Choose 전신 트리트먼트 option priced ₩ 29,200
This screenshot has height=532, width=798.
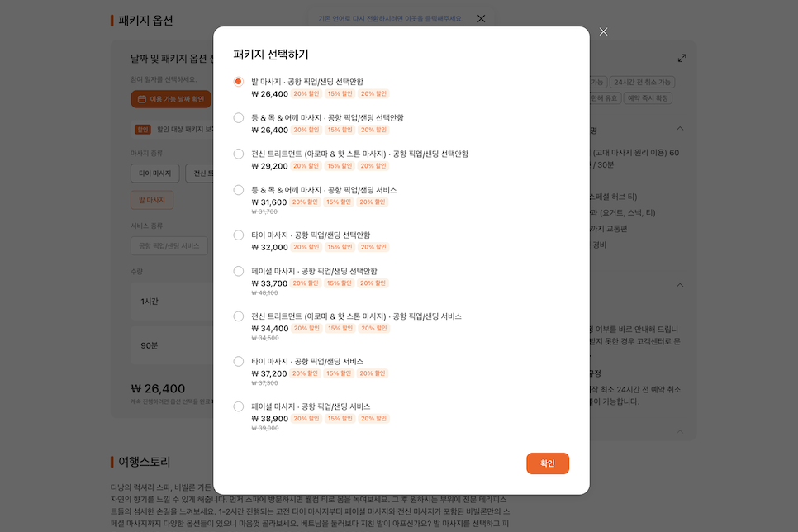click(x=238, y=154)
